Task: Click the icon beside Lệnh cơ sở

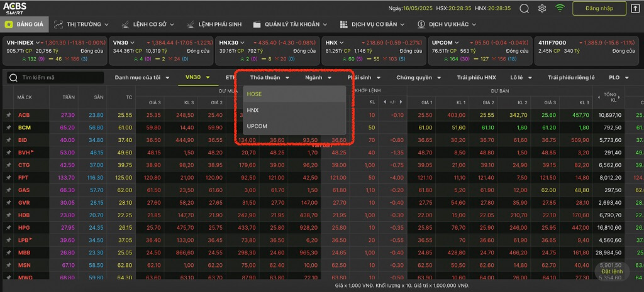Action: pyautogui.click(x=126, y=24)
